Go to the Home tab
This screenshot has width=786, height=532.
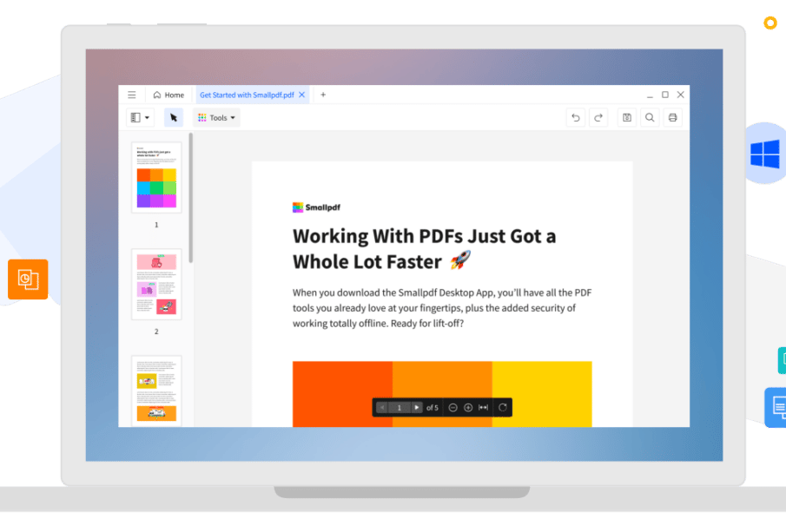[169, 95]
